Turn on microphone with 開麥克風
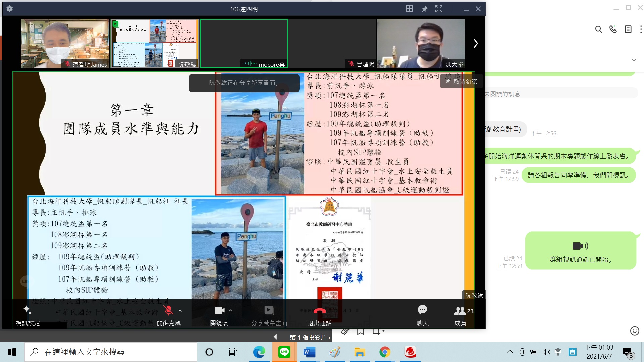Image resolution: width=644 pixels, height=362 pixels. [x=168, y=315]
